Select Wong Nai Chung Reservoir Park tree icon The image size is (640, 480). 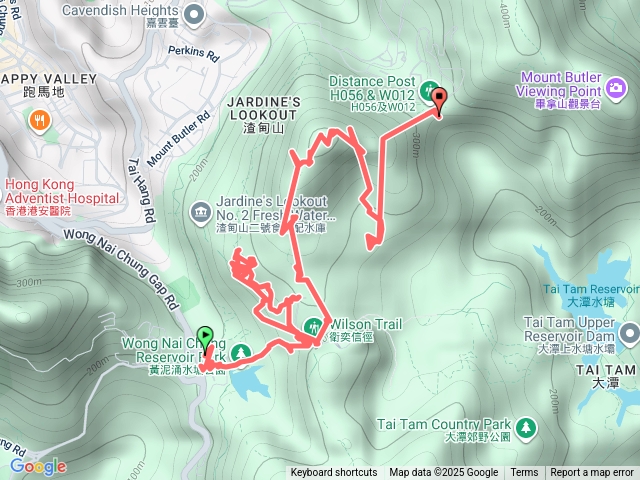[x=241, y=354]
